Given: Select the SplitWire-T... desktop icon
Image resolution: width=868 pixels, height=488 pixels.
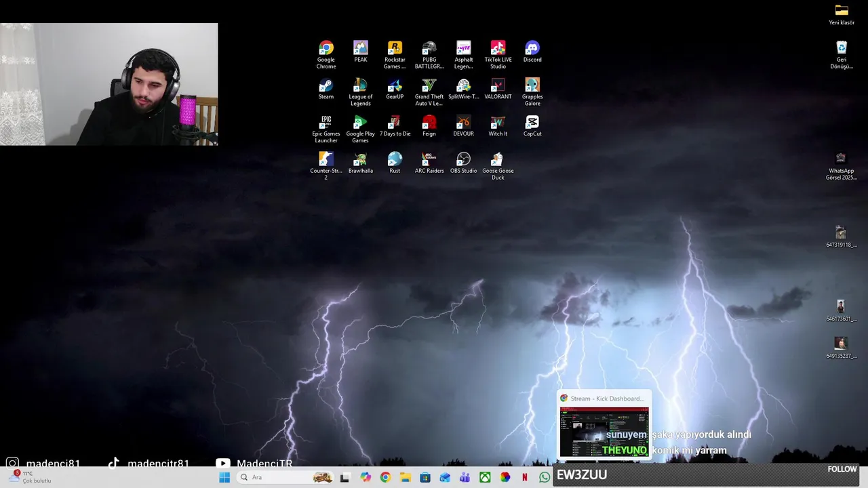Looking at the screenshot, I should (464, 89).
